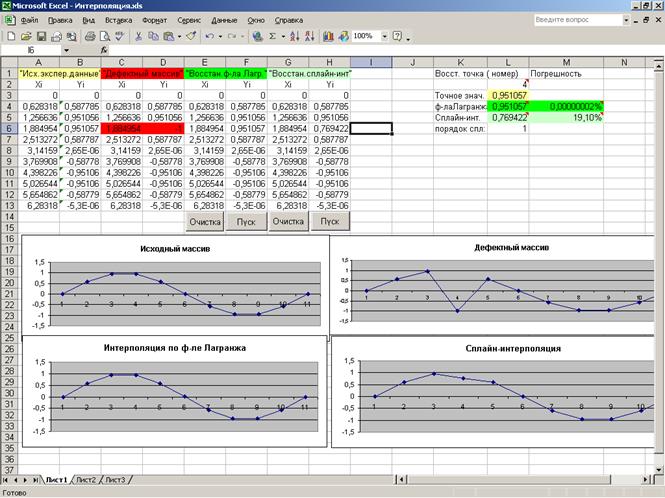This screenshot has height=498, width=665.
Task: Switch to the Лист2 sheet tab
Action: pyautogui.click(x=87, y=480)
